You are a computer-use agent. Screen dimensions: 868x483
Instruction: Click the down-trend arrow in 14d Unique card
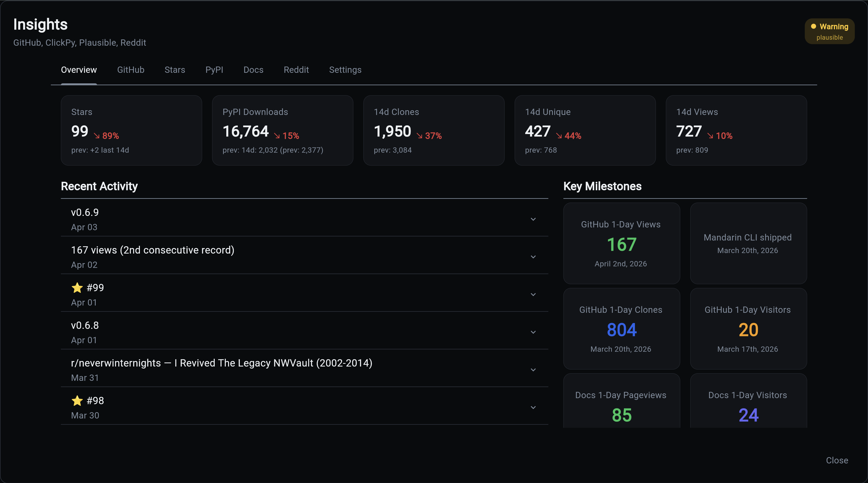tap(559, 136)
